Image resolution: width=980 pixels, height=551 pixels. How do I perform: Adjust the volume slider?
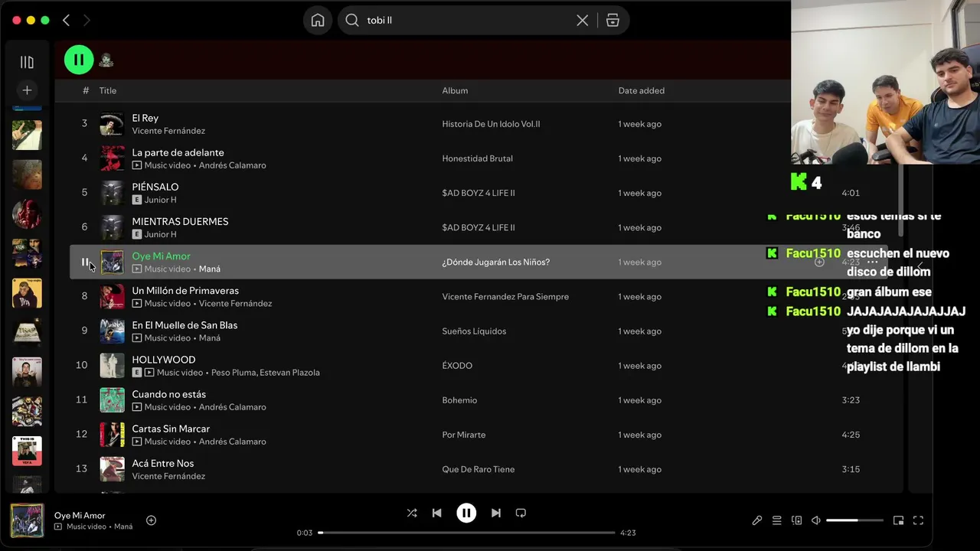(854, 520)
